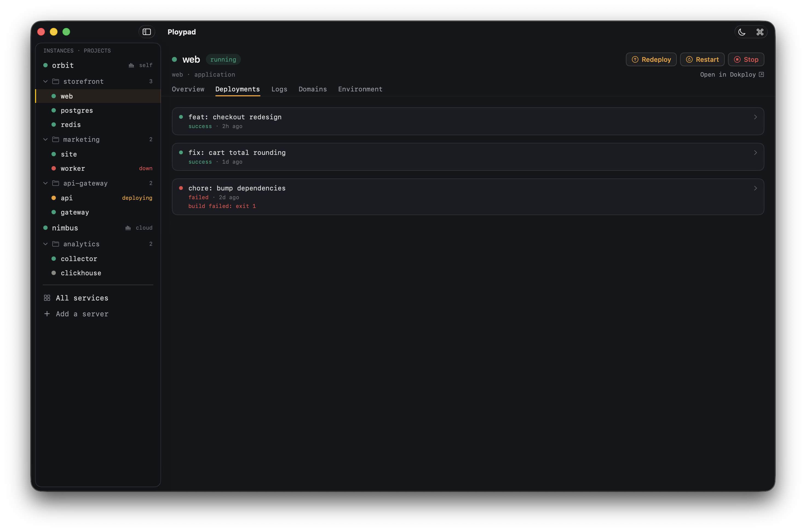The width and height of the screenshot is (806, 532).
Task: Select the nimbus instance
Action: click(98, 228)
